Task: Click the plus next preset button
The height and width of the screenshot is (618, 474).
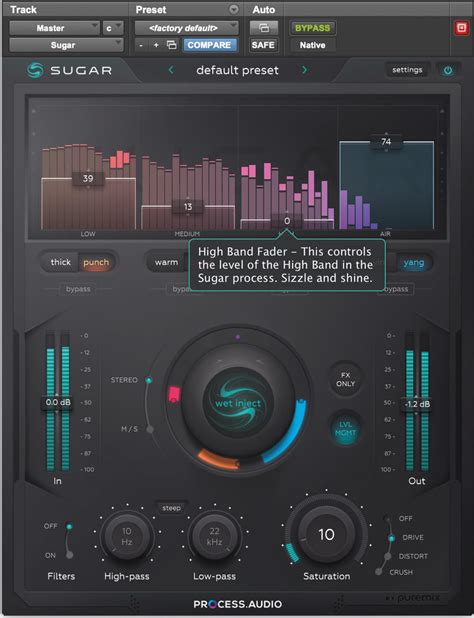Action: coord(156,45)
